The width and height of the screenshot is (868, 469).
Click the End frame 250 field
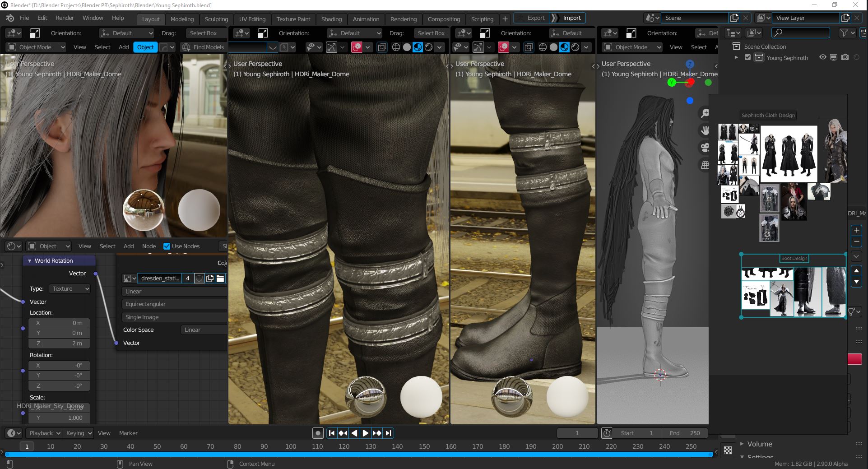coord(684,433)
